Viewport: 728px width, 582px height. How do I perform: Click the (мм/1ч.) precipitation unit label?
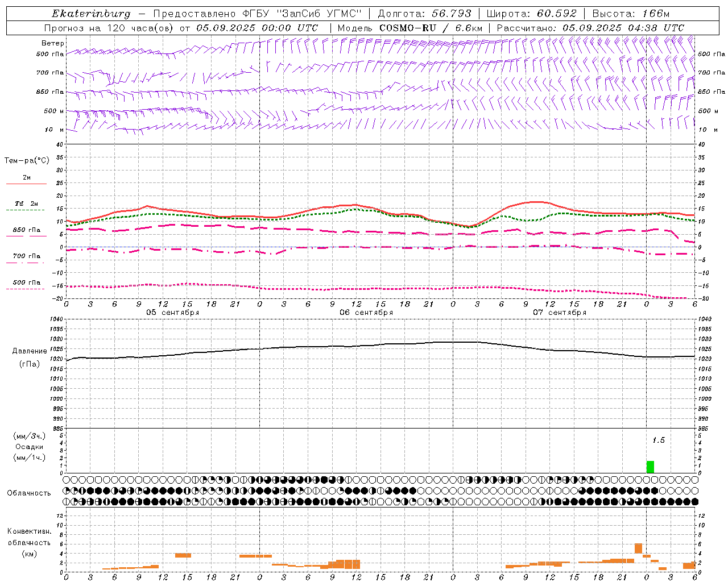pos(30,458)
